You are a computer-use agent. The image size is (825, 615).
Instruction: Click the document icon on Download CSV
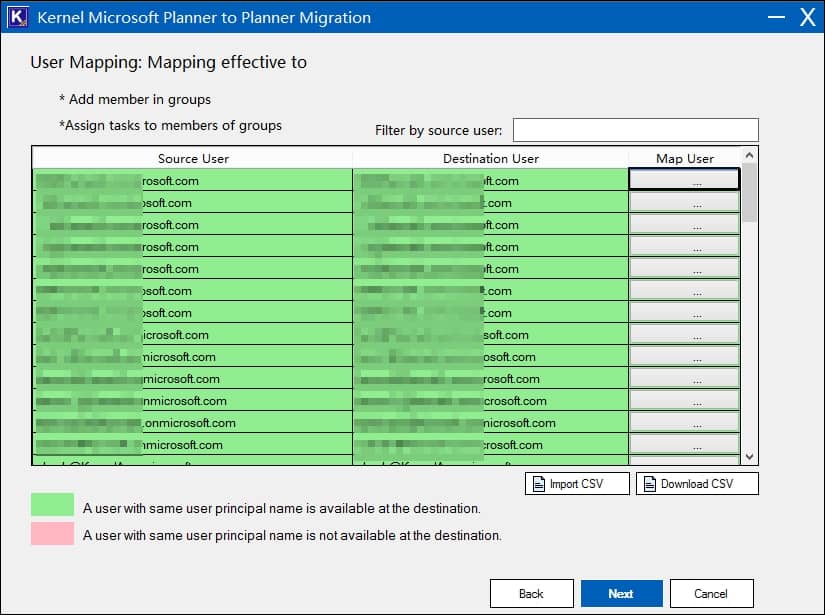click(x=650, y=483)
